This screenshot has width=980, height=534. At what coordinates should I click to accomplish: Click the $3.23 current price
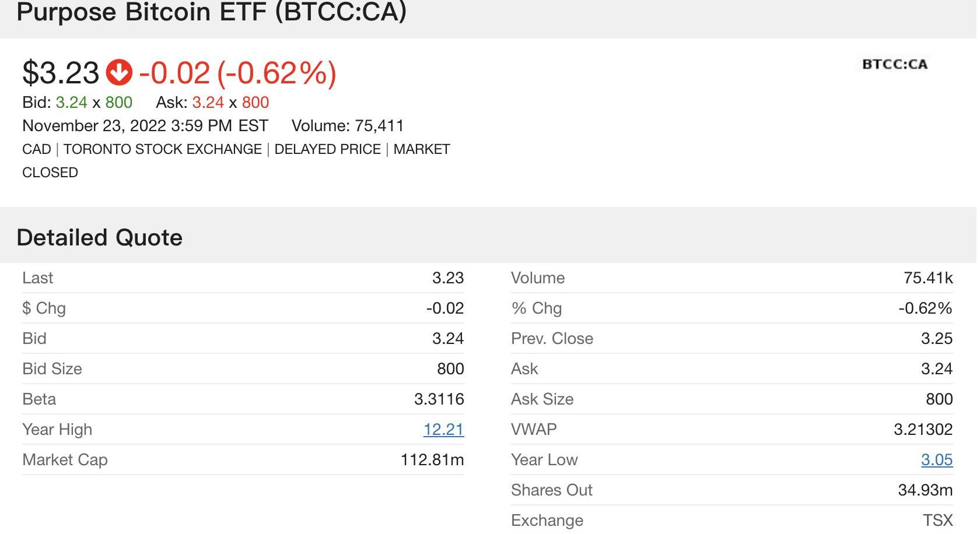click(61, 73)
